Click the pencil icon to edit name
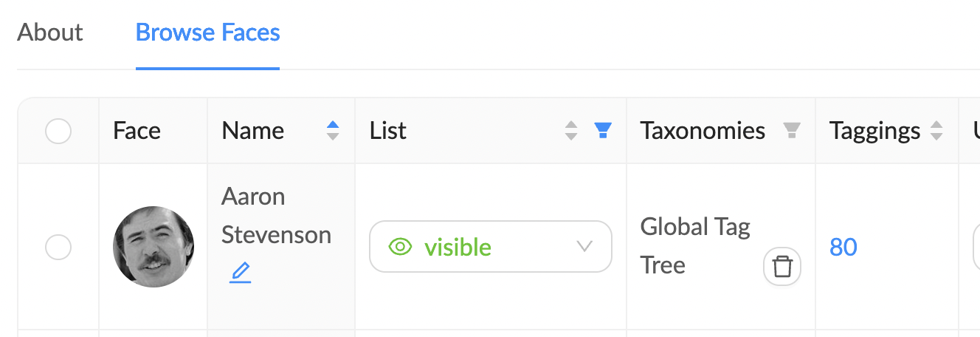 [241, 274]
